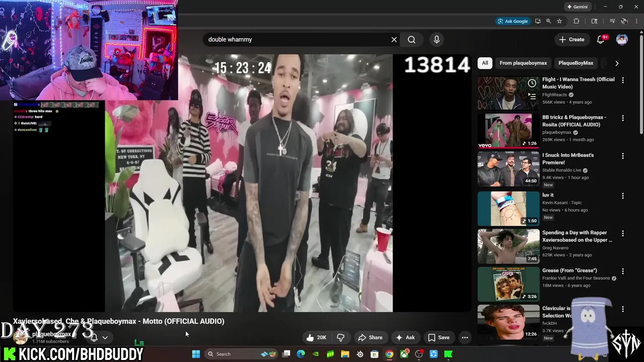Viewport: 644px width, 362px height.
Task: Open Xbox app on taskbar
Action: 404,354
